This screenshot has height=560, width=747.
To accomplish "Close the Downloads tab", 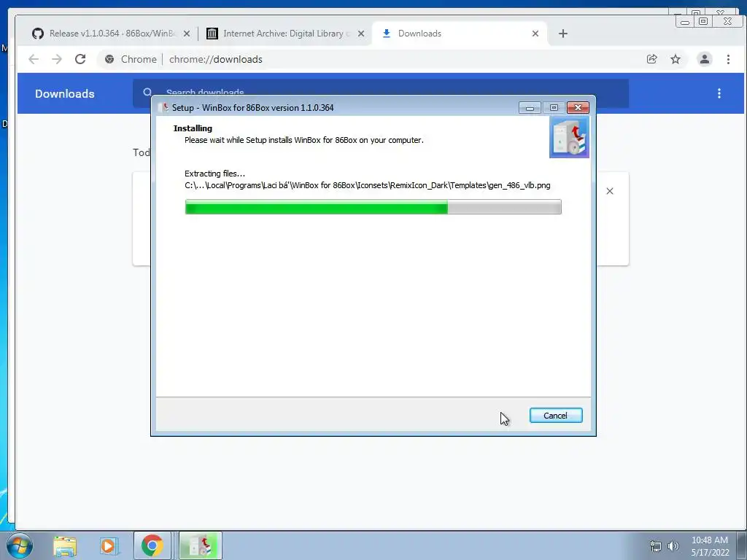I will 535,34.
